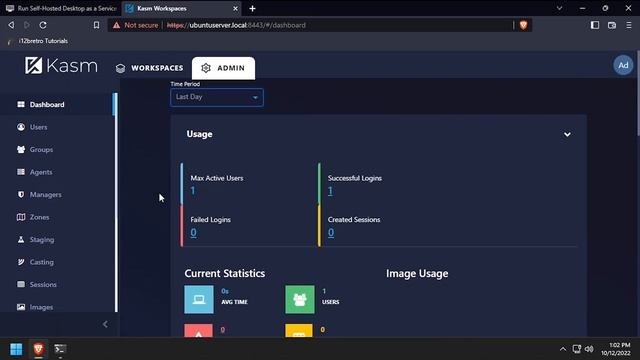Click the Current Statistics heading

point(224,273)
